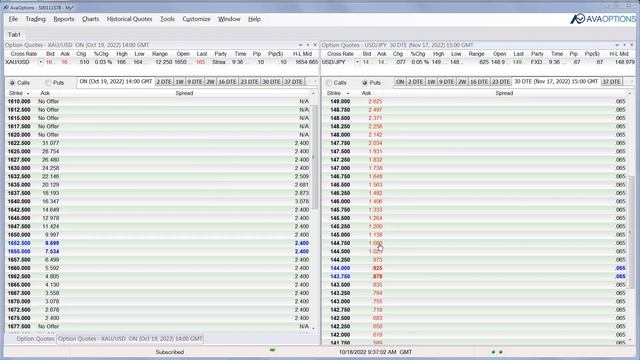Select 2W expiry in USD/JPY panel

[x=462, y=82]
